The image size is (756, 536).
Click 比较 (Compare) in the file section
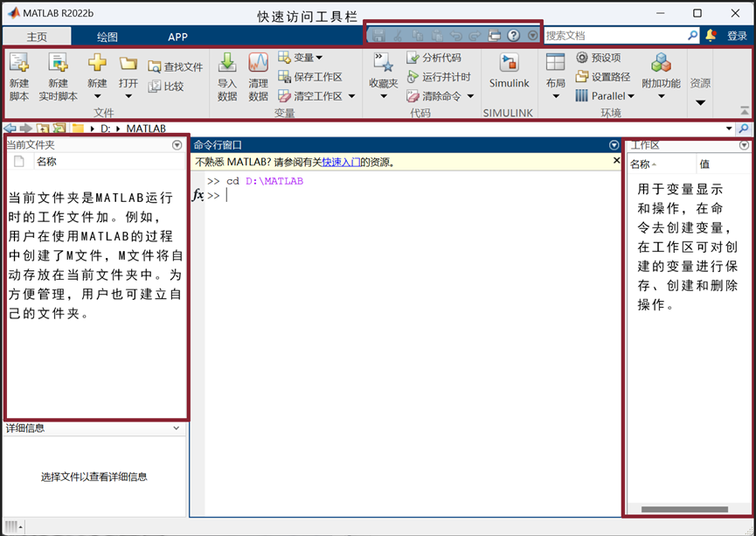166,87
